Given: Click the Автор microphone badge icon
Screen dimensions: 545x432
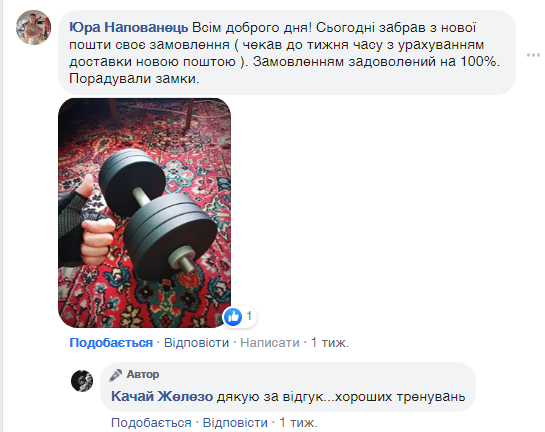Looking at the screenshot, I should pos(115,375).
